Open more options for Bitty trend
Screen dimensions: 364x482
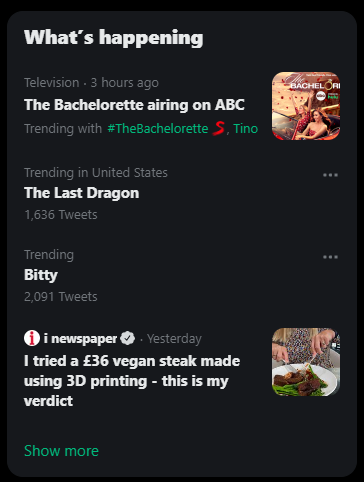[330, 257]
